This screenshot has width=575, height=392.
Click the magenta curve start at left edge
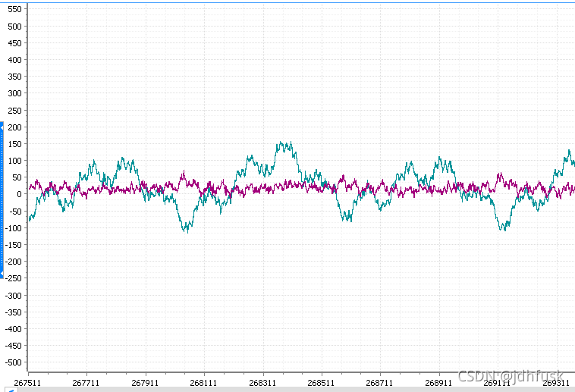click(30, 187)
